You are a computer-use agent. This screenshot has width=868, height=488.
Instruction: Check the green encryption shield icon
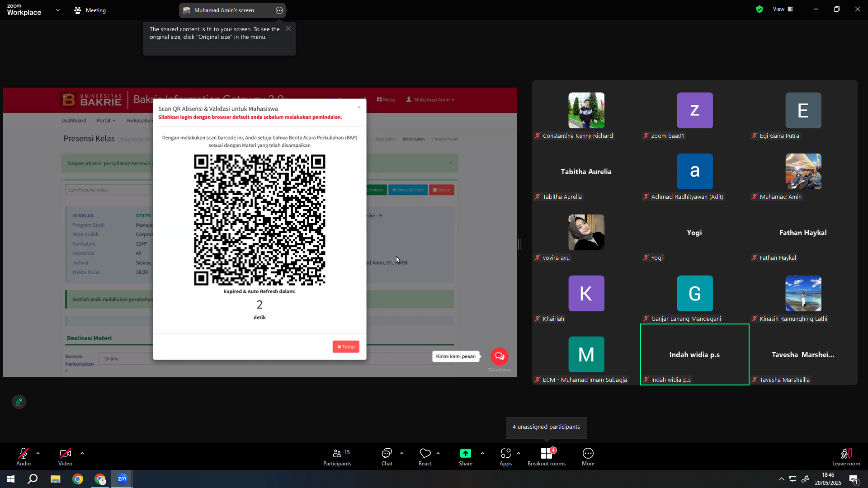coord(759,9)
